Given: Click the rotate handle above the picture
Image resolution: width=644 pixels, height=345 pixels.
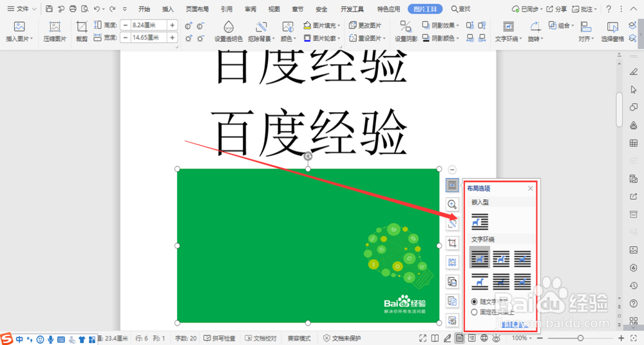Looking at the screenshot, I should 308,156.
